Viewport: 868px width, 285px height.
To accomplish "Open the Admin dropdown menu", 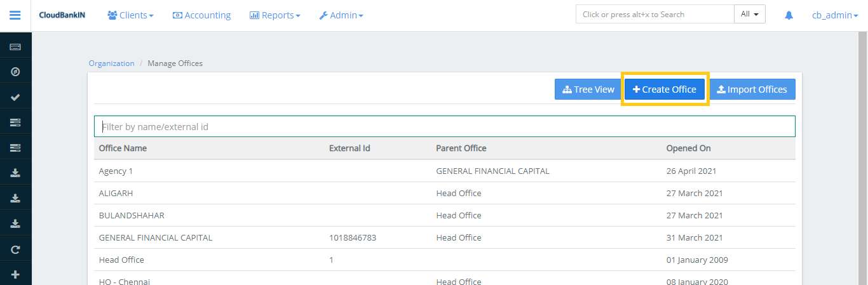I will coord(341,15).
